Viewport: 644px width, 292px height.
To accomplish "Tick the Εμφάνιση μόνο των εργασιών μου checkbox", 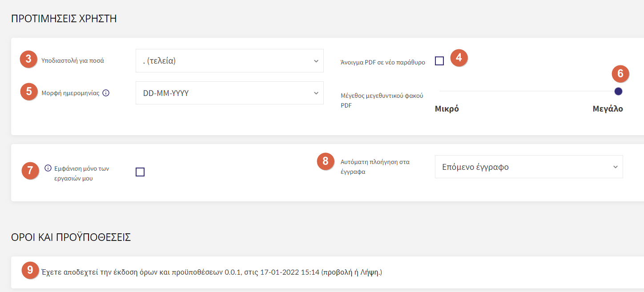I will 140,172.
